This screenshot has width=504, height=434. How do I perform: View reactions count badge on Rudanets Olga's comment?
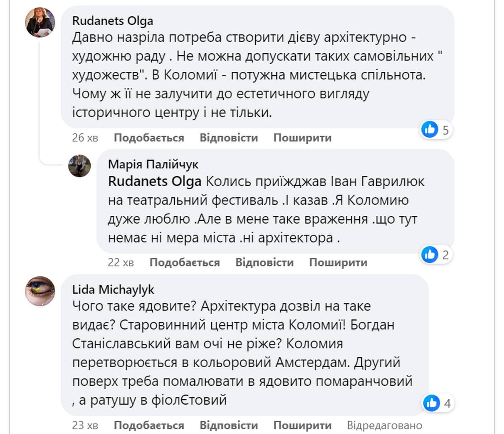(435, 130)
